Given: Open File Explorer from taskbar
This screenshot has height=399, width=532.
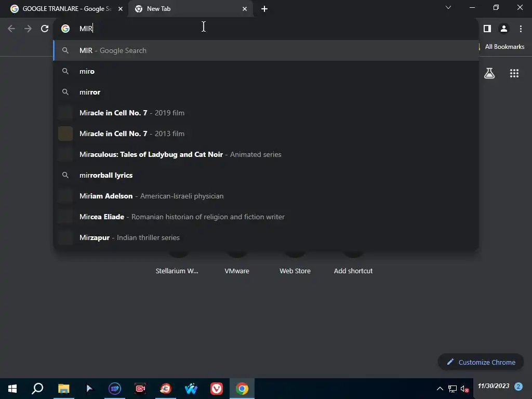Looking at the screenshot, I should click(x=63, y=389).
